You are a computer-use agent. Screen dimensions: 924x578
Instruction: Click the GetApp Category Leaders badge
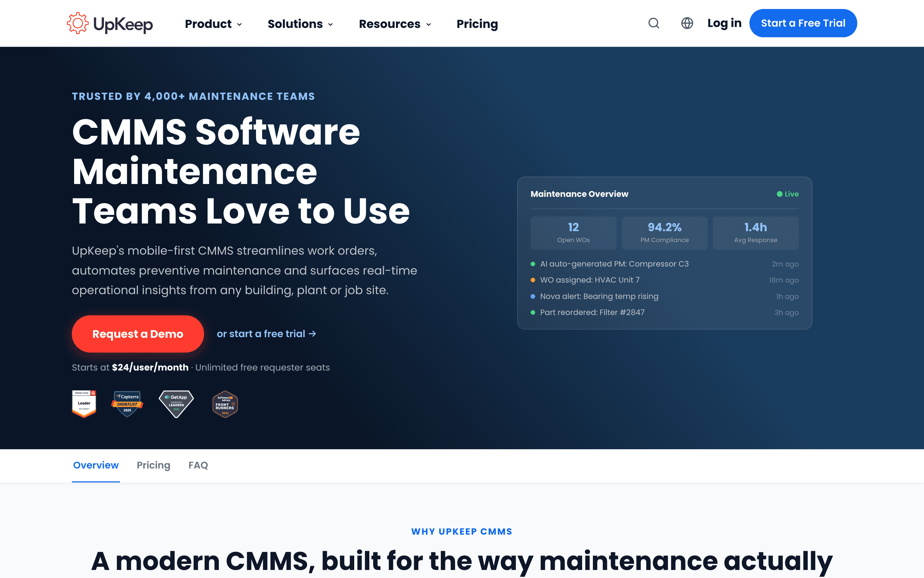point(176,404)
